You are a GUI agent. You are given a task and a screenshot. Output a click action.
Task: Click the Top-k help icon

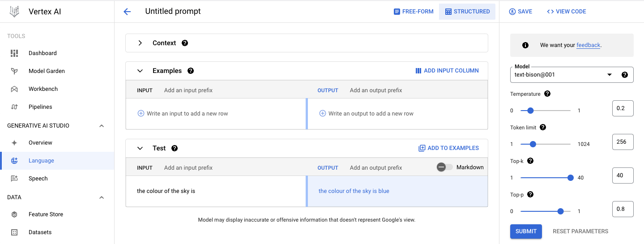pyautogui.click(x=530, y=161)
